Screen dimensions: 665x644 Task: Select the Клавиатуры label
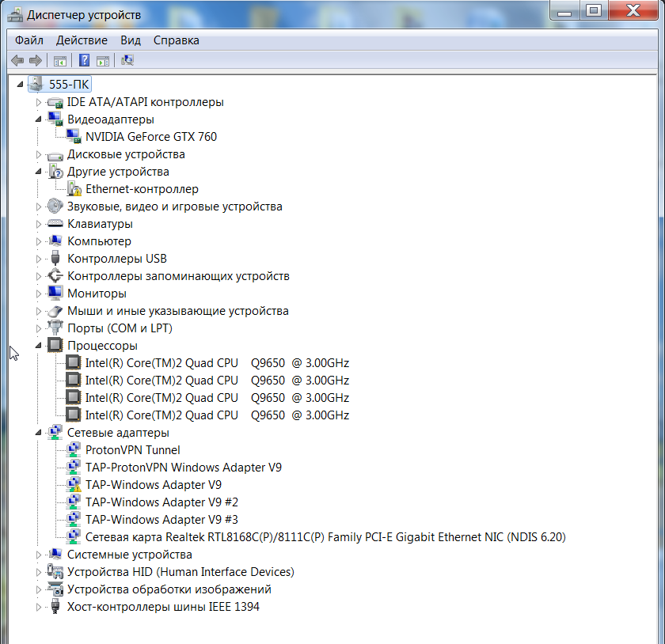pyautogui.click(x=100, y=223)
